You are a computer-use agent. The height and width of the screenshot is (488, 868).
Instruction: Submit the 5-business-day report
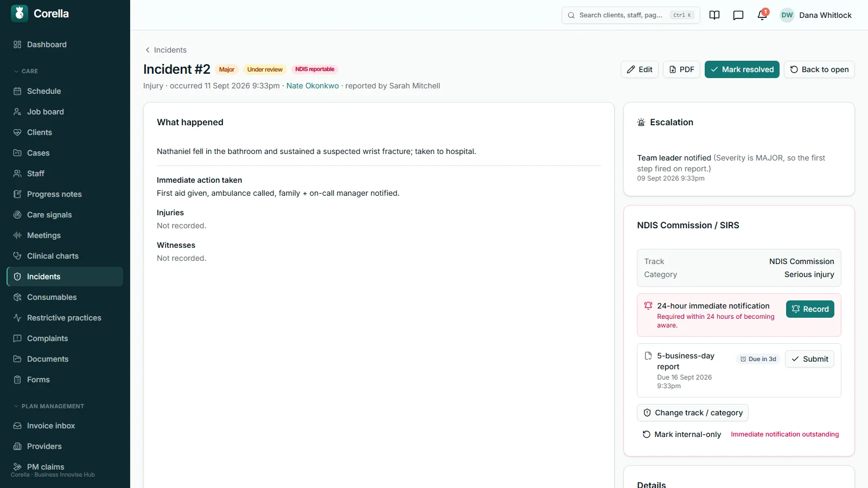809,359
